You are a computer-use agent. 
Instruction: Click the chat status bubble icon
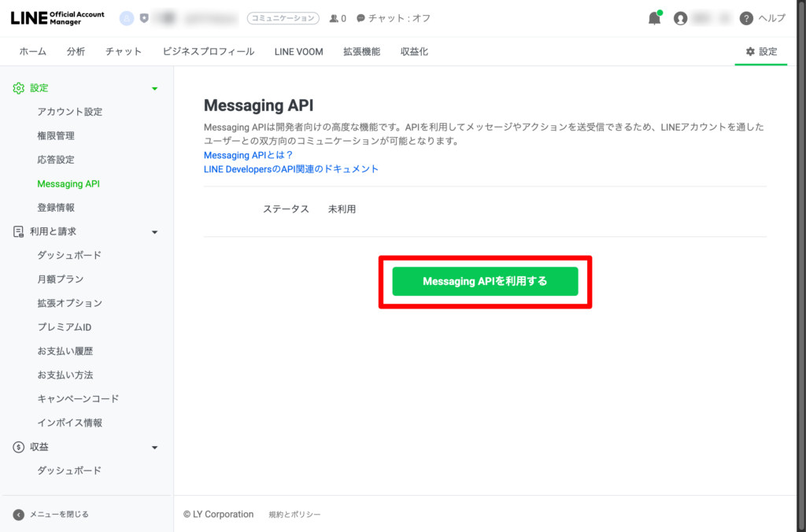[360, 18]
